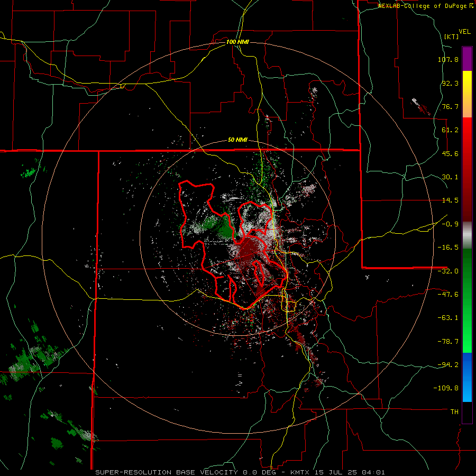Click the TH legend label
The width and height of the screenshot is (476, 476).
[454, 412]
